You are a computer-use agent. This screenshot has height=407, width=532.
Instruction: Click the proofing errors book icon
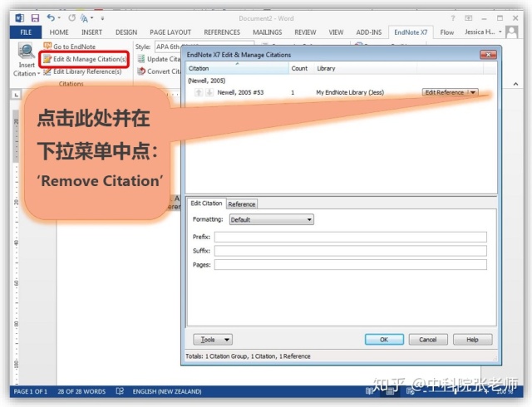coord(120,391)
